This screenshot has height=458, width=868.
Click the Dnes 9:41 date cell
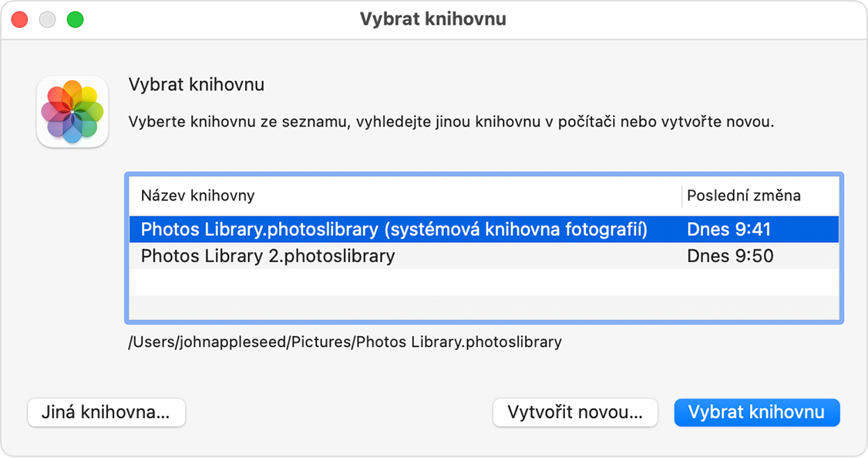pos(728,229)
